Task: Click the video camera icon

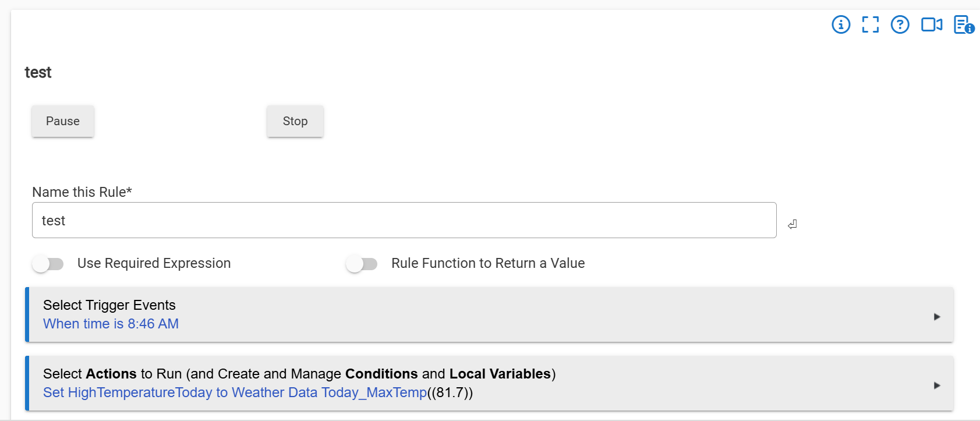Action: [932, 24]
